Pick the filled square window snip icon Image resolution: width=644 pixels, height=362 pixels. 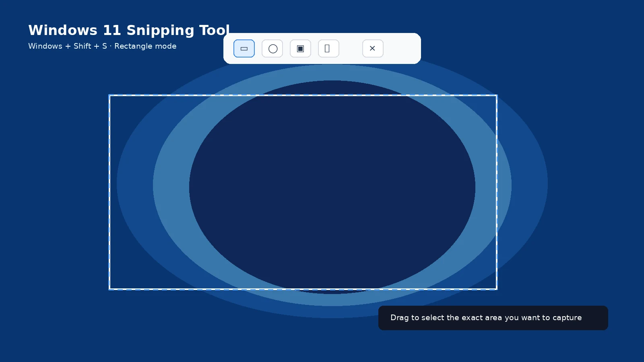[300, 49]
